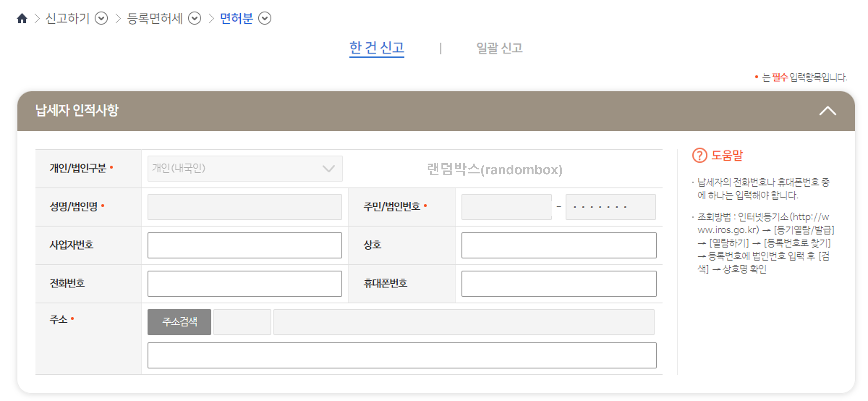
Task: Open the 개인/법인구분 dropdown
Action: [245, 168]
